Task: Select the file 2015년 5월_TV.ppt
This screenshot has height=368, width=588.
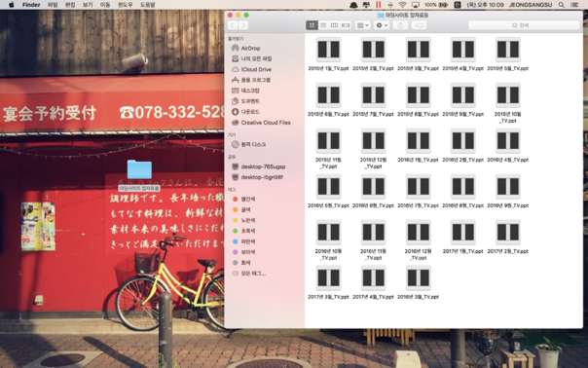Action: coord(508,55)
